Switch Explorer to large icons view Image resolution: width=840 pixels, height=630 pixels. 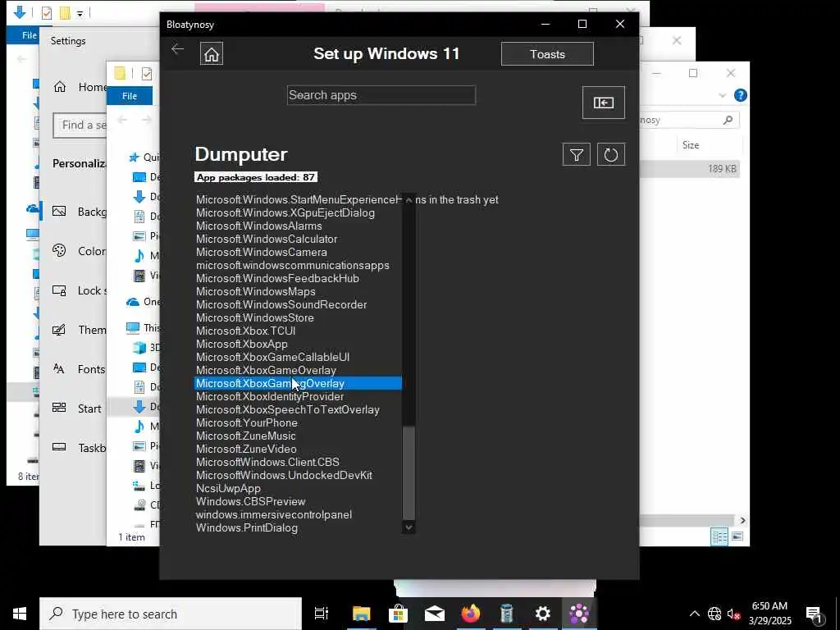click(x=737, y=536)
